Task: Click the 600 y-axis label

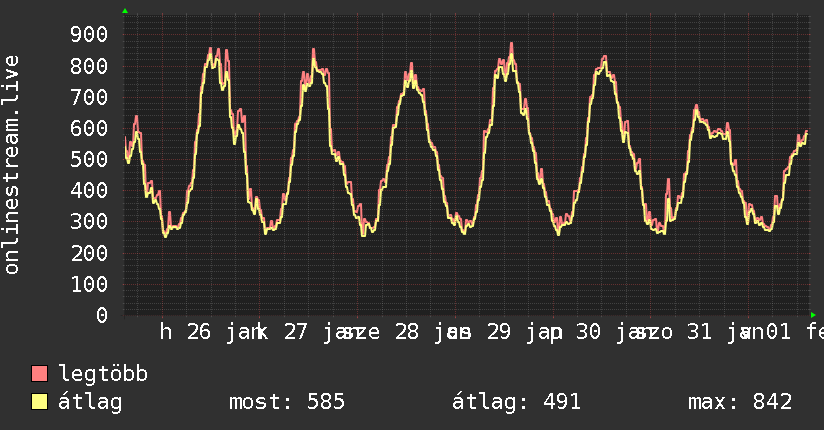Action: (89, 128)
